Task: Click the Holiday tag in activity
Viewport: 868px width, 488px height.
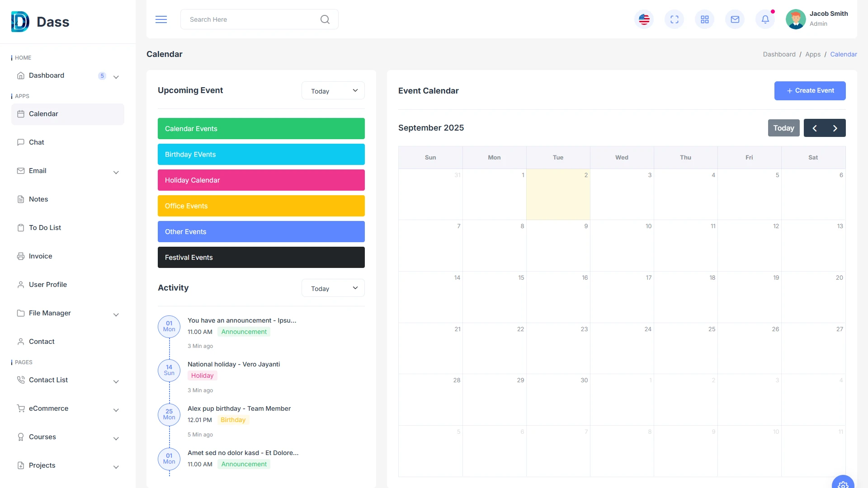Action: point(202,375)
